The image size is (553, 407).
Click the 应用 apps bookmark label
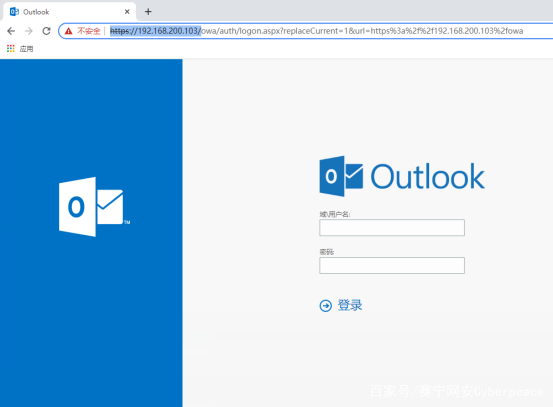[x=26, y=49]
